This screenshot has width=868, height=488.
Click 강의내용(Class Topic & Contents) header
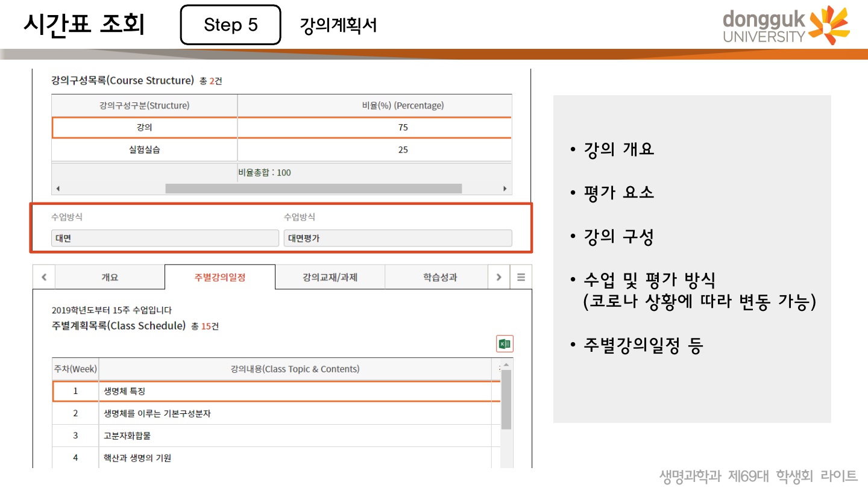[x=295, y=369]
